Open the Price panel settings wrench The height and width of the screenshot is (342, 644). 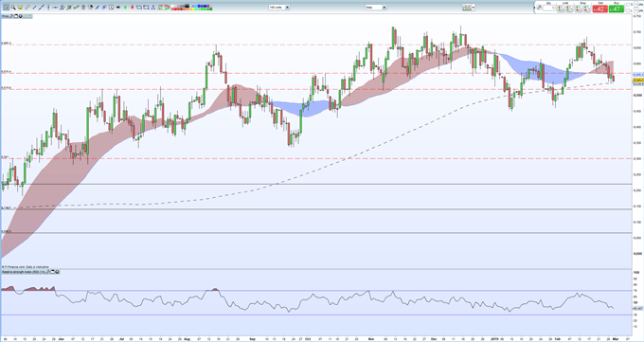[11, 16]
